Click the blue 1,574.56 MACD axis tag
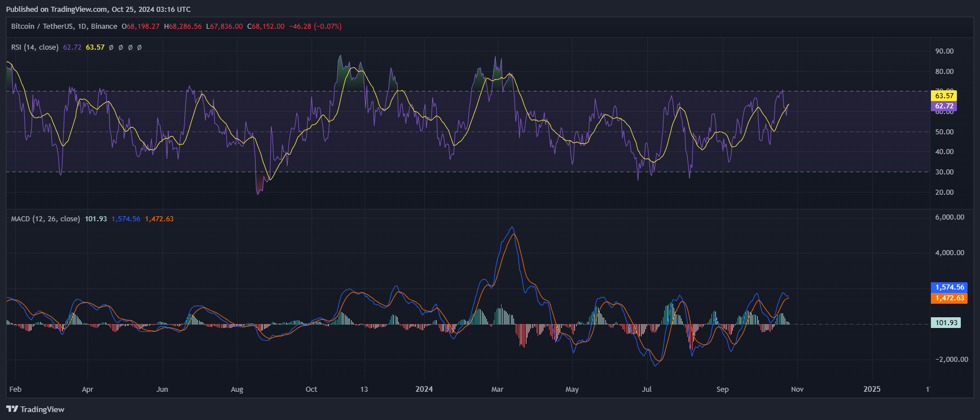980x420 pixels. pos(949,287)
